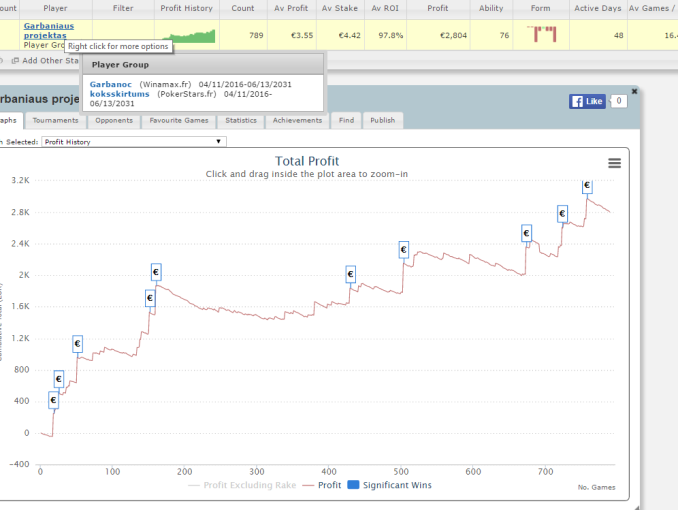678x510 pixels.
Task: Open the koksskirtums player link
Action: pyautogui.click(x=119, y=94)
